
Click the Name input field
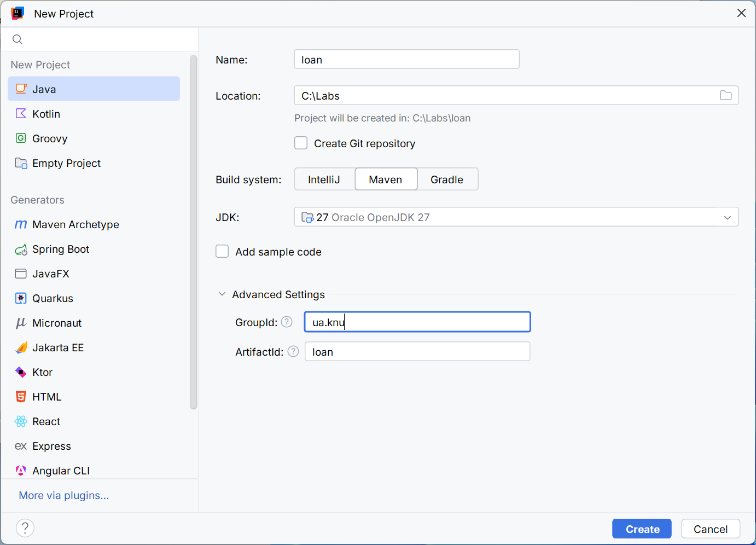(x=406, y=59)
